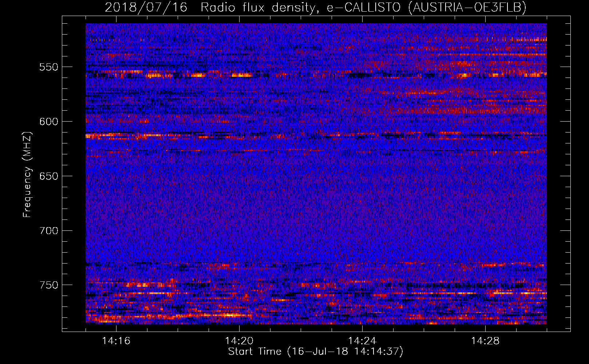Click the 700 frequency axis label

pos(48,231)
